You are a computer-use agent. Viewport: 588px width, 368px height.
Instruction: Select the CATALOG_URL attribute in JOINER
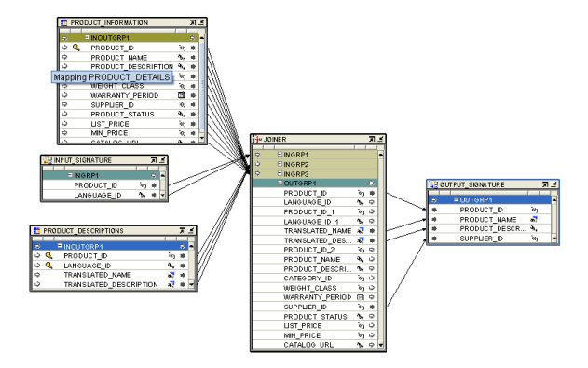point(308,345)
